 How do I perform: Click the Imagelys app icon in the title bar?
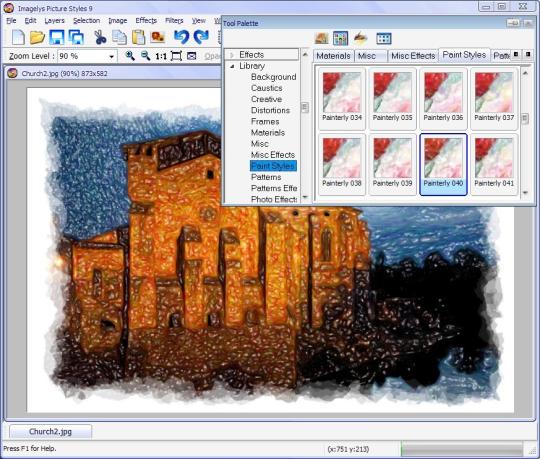point(8,8)
